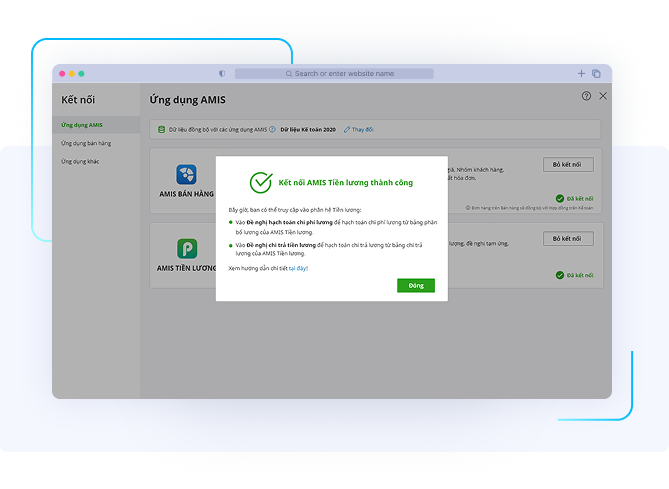The height and width of the screenshot is (489, 669).
Task: Click 'Bỏ kết nối' for AMIS Bán Hàng
Action: [x=570, y=164]
